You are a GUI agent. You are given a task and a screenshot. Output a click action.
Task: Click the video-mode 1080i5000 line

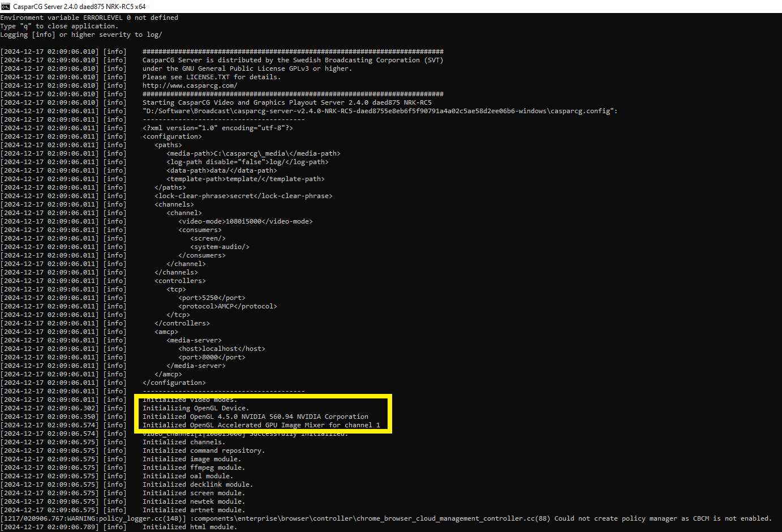pos(246,221)
